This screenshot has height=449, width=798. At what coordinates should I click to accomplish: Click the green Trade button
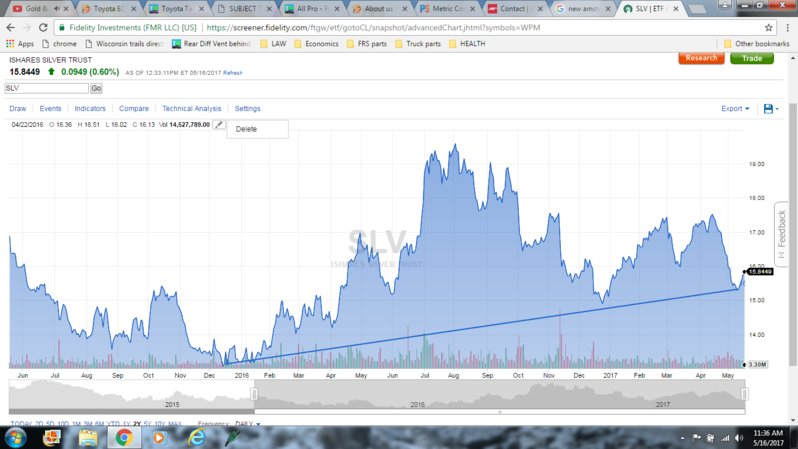[752, 58]
